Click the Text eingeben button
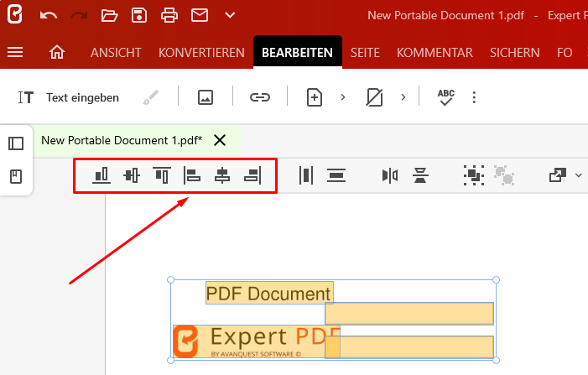The width and height of the screenshot is (588, 375). (69, 97)
